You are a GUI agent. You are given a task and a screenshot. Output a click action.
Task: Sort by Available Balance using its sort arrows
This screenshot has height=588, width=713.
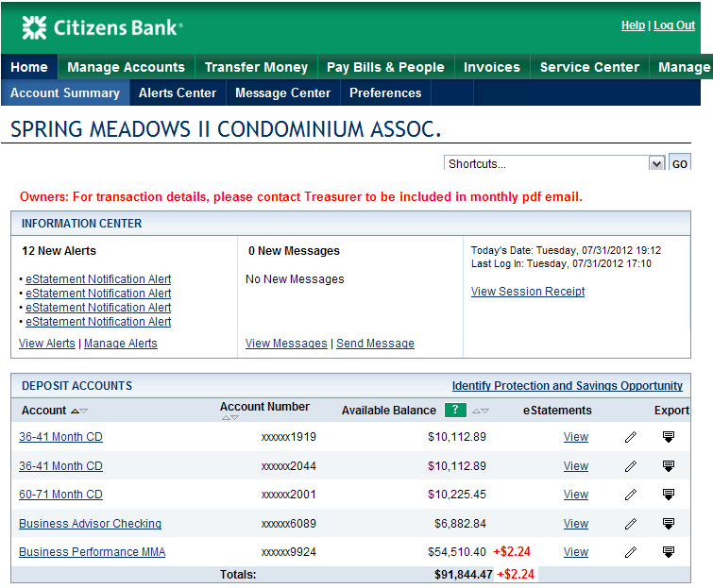click(480, 411)
